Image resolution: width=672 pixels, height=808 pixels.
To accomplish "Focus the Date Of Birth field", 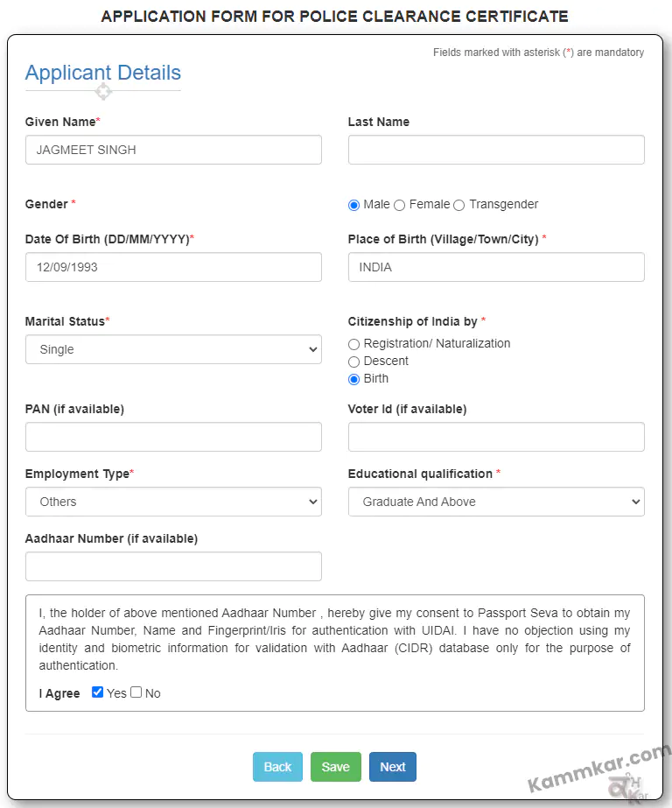I will [173, 267].
